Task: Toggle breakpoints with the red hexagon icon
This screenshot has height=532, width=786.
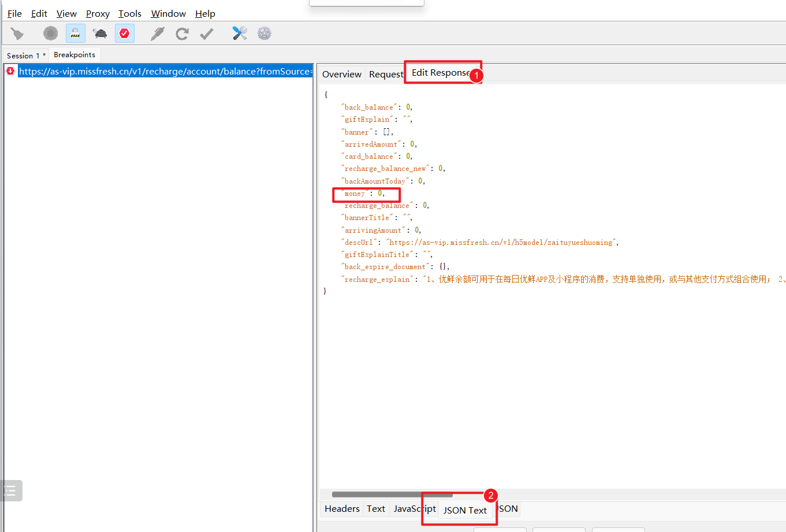Action: (x=125, y=34)
